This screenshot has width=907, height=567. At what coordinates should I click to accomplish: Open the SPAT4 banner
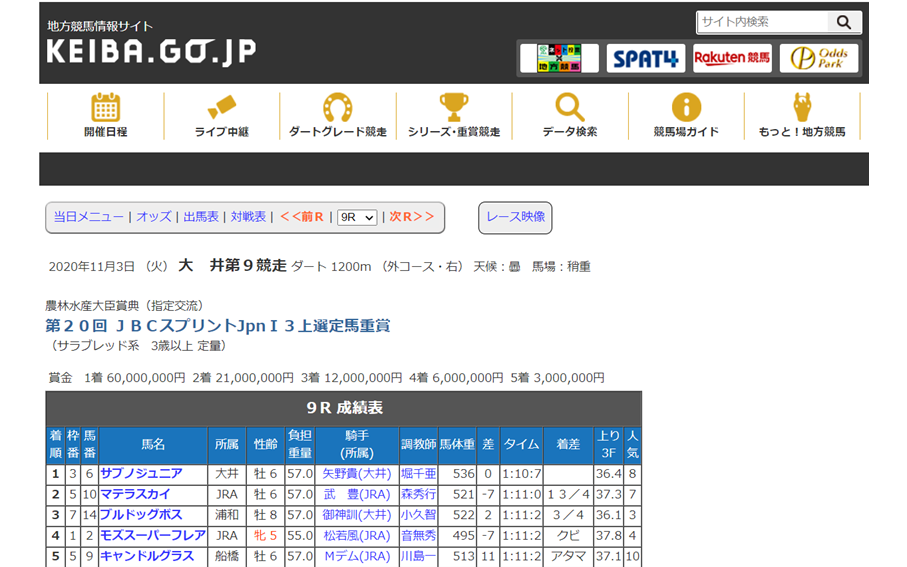pyautogui.click(x=645, y=59)
